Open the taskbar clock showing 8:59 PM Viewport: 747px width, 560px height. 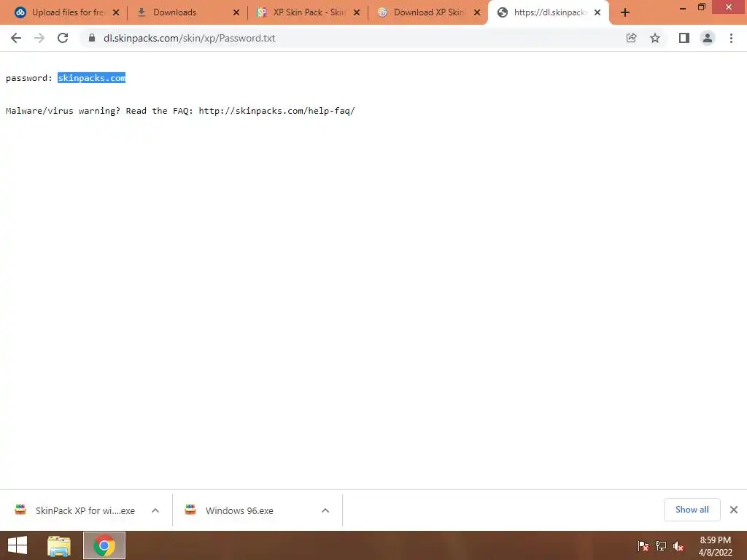point(715,546)
